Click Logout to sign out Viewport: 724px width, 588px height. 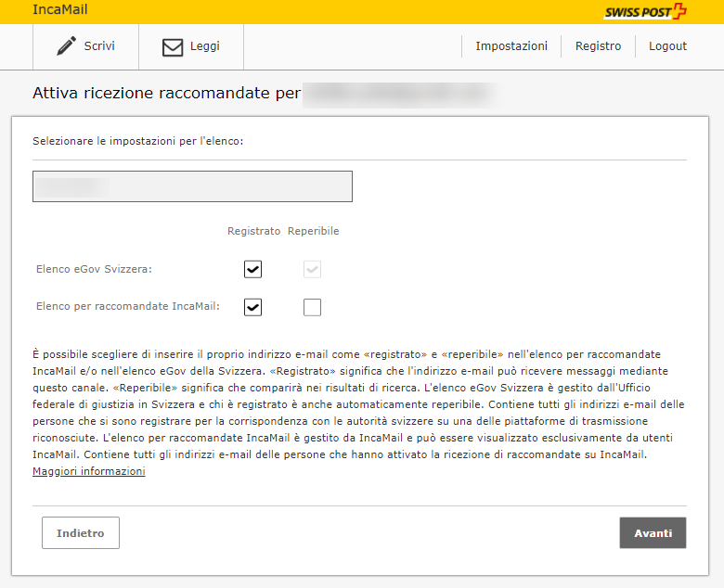[x=667, y=46]
